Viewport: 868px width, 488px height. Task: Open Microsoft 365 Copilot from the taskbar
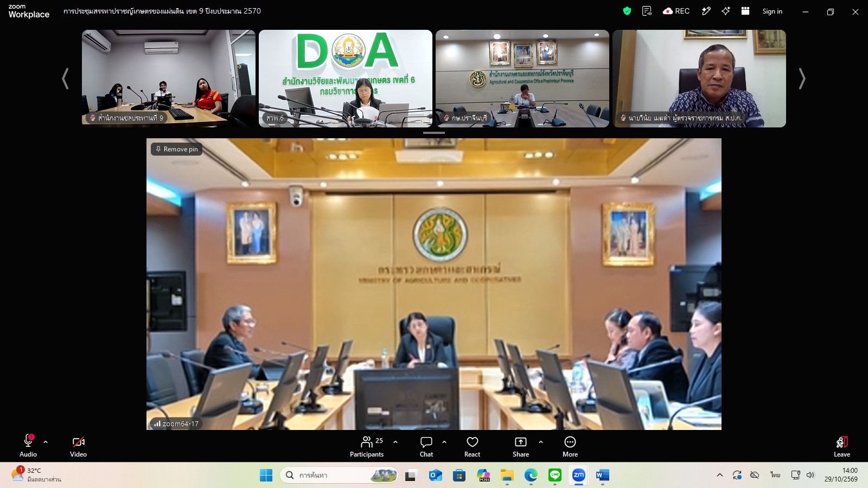coord(483,475)
